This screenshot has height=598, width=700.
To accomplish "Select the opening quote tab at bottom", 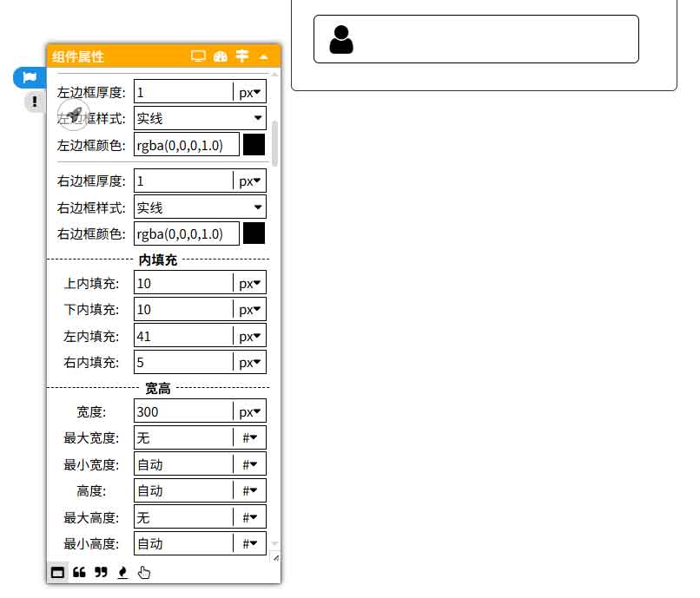I will pos(79,572).
